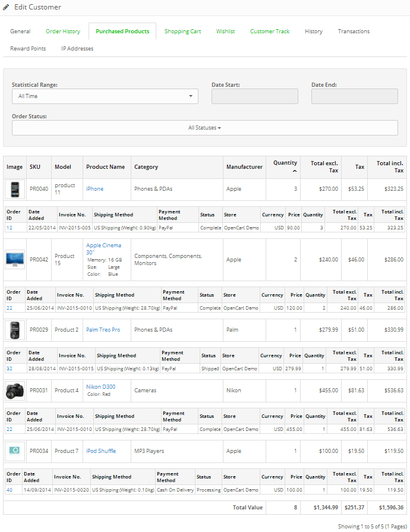Open order ID 22 under Nikon D300

pos(10,429)
